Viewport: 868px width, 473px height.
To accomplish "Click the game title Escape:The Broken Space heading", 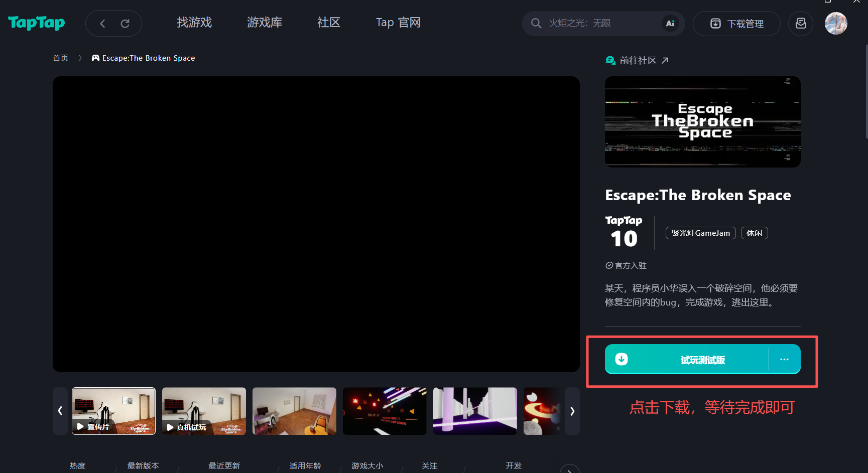I will pos(698,195).
